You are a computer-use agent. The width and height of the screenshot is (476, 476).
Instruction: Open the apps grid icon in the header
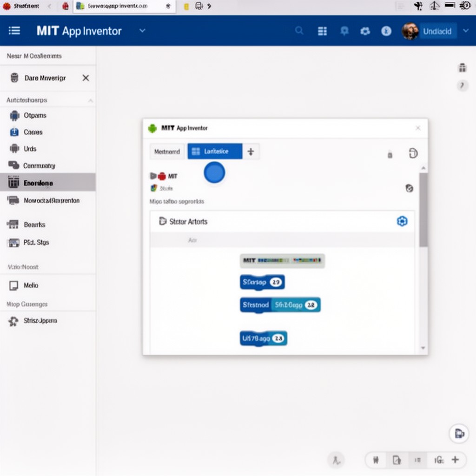[322, 31]
